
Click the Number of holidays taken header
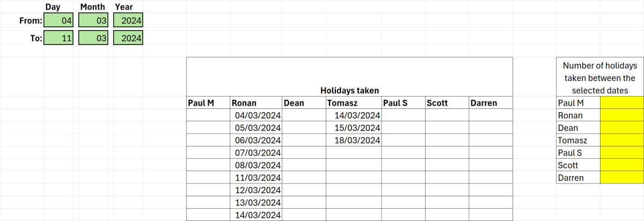[x=599, y=78]
